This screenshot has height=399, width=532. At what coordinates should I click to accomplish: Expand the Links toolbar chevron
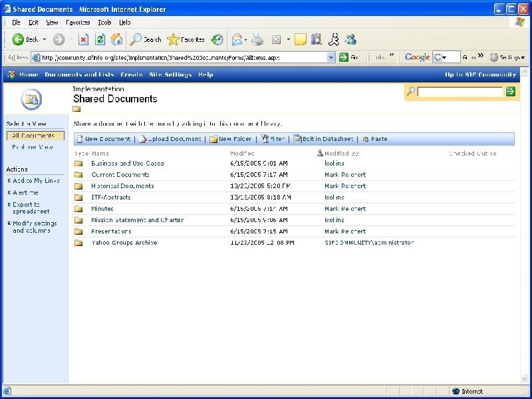pyautogui.click(x=392, y=56)
